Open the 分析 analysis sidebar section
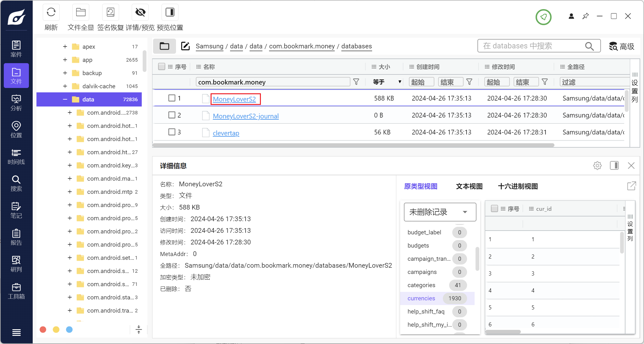The width and height of the screenshot is (644, 344). (x=16, y=103)
